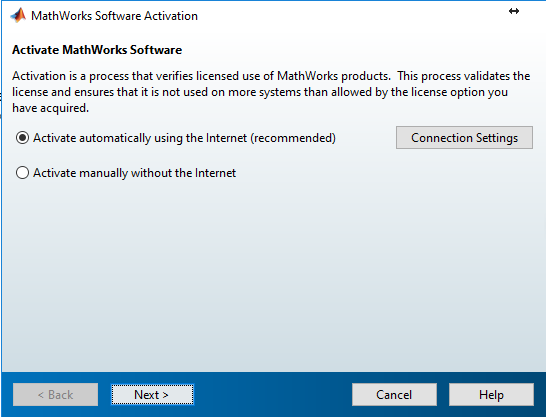Choose the Activate manually without the Internet radio button
Screen dimensions: 546x417
(x=22, y=173)
